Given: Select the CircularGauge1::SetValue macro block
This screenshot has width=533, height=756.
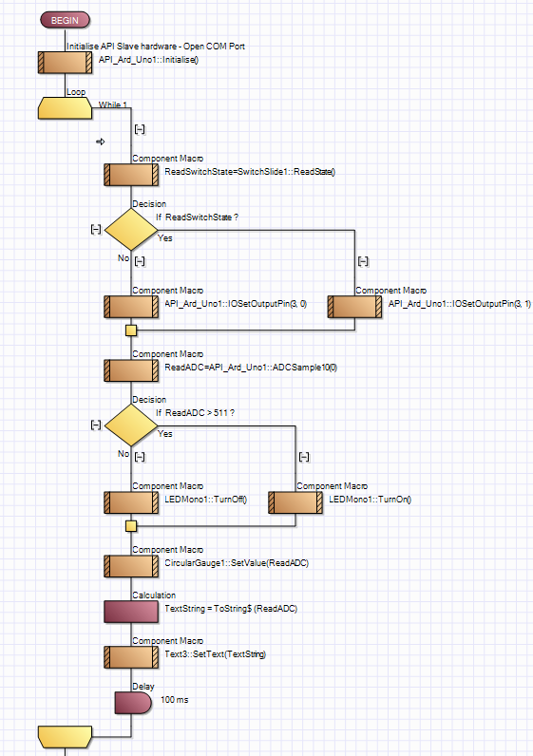Looking at the screenshot, I should (x=131, y=566).
